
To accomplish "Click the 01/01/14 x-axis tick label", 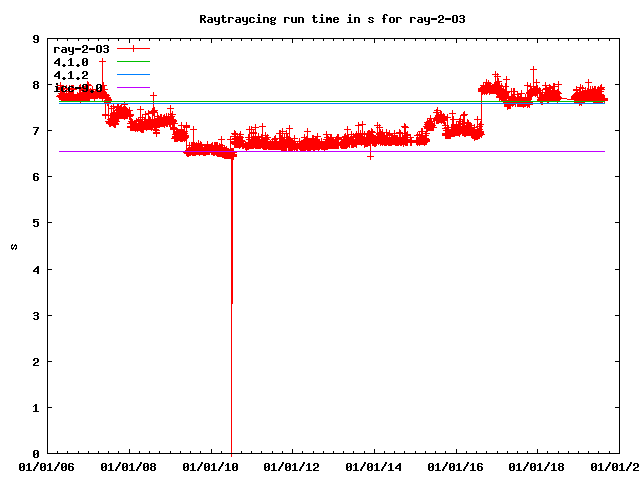I will (x=375, y=466).
